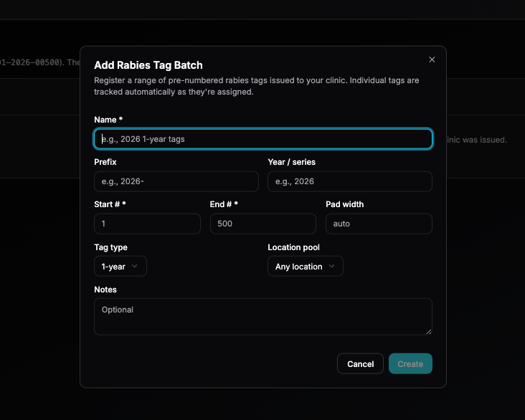Select the Year / series field

350,181
